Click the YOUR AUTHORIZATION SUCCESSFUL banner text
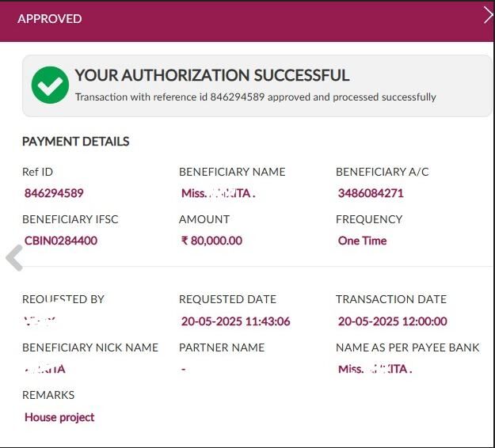 pos(211,76)
